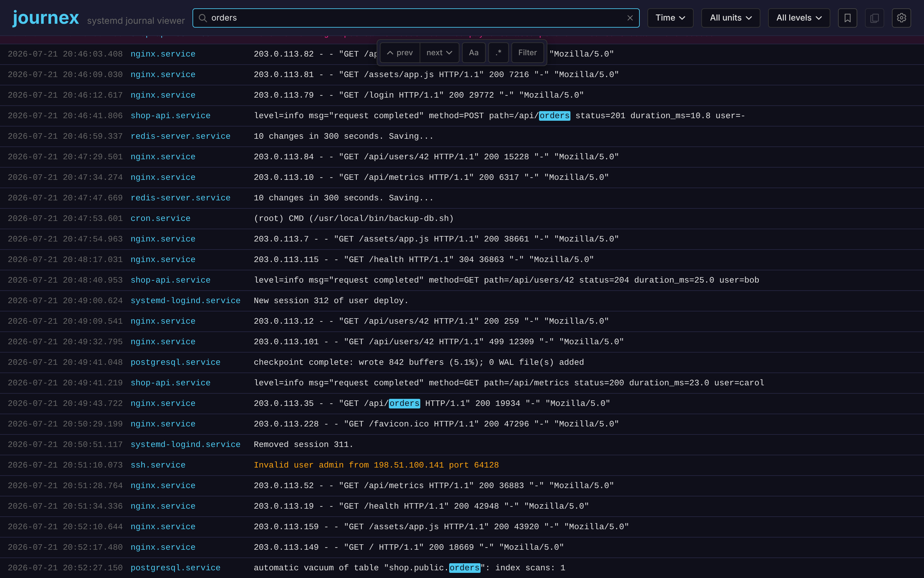
Task: Click systemd-logind.service at 20:49:00.624
Action: tap(185, 301)
